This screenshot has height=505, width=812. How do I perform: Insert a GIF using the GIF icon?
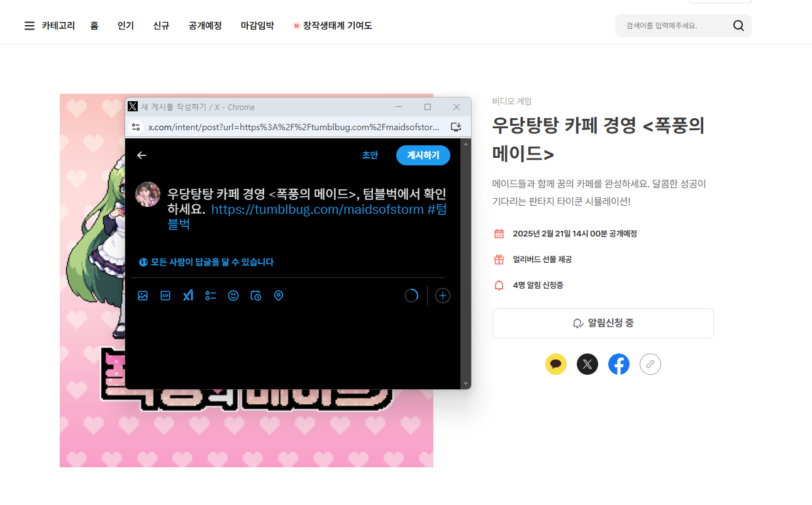click(x=165, y=296)
